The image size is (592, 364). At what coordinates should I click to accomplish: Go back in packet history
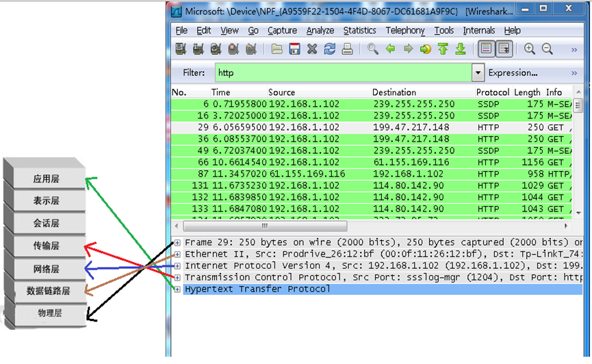pos(390,49)
